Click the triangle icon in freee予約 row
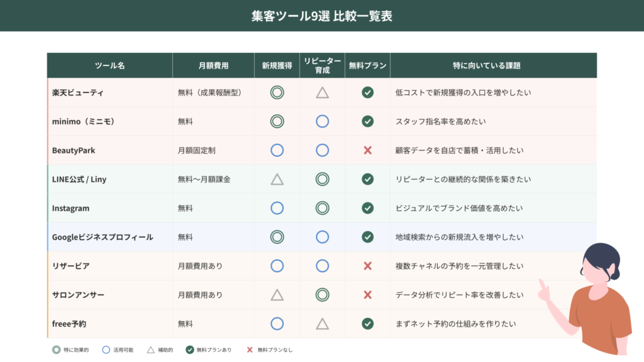 click(322, 324)
